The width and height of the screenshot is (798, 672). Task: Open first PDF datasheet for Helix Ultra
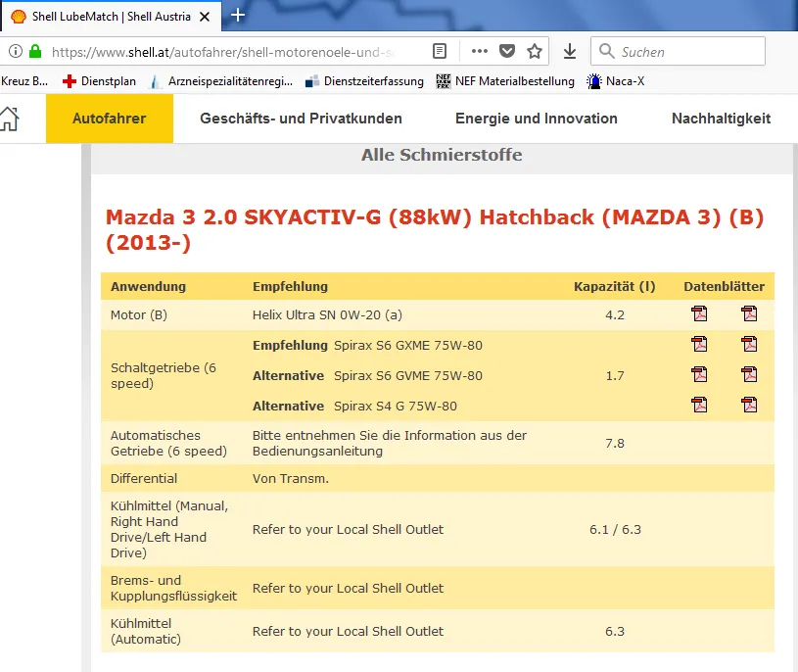click(x=699, y=313)
